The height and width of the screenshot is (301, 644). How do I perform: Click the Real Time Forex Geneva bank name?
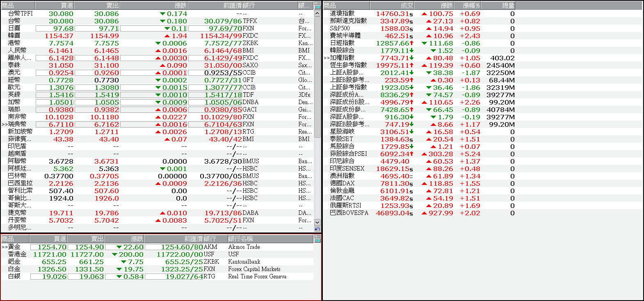point(257,276)
